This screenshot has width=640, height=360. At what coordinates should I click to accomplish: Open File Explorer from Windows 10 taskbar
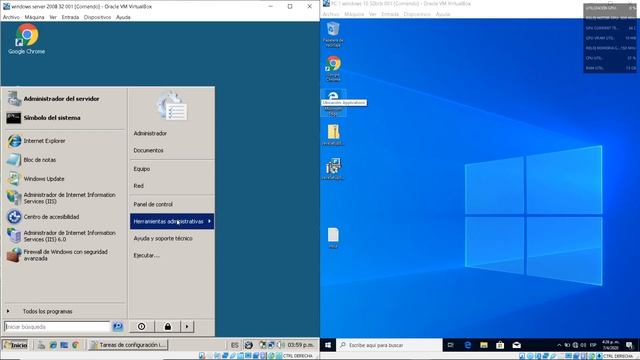(484, 345)
